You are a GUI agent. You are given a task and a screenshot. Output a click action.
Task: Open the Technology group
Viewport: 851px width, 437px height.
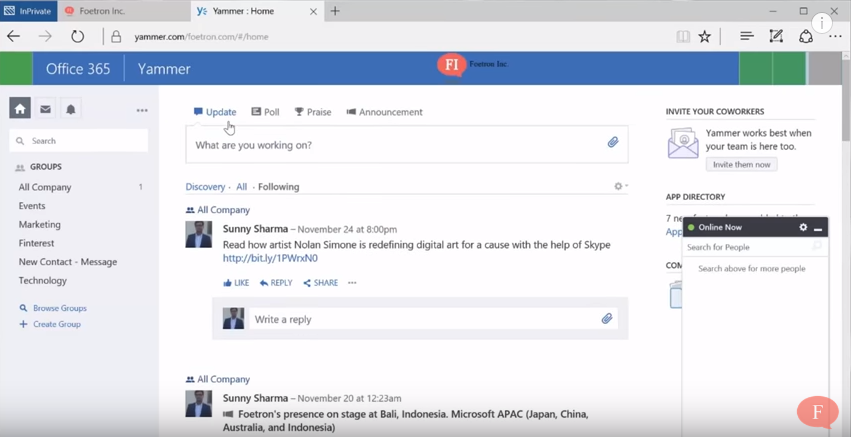pos(43,281)
